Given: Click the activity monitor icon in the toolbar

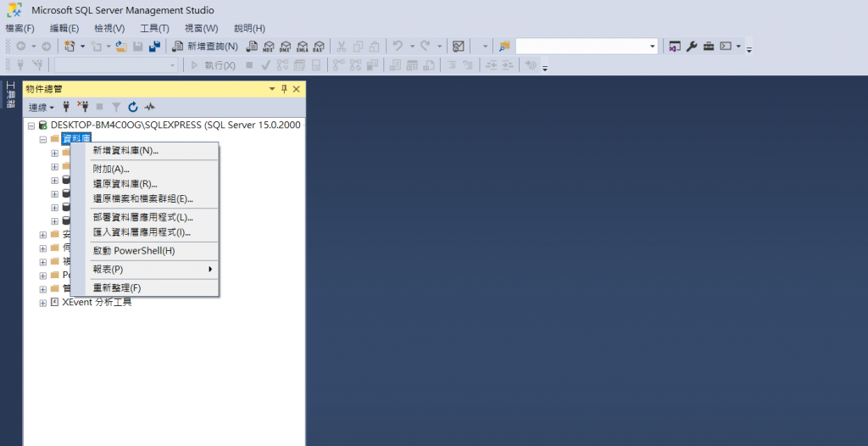Looking at the screenshot, I should point(459,47).
